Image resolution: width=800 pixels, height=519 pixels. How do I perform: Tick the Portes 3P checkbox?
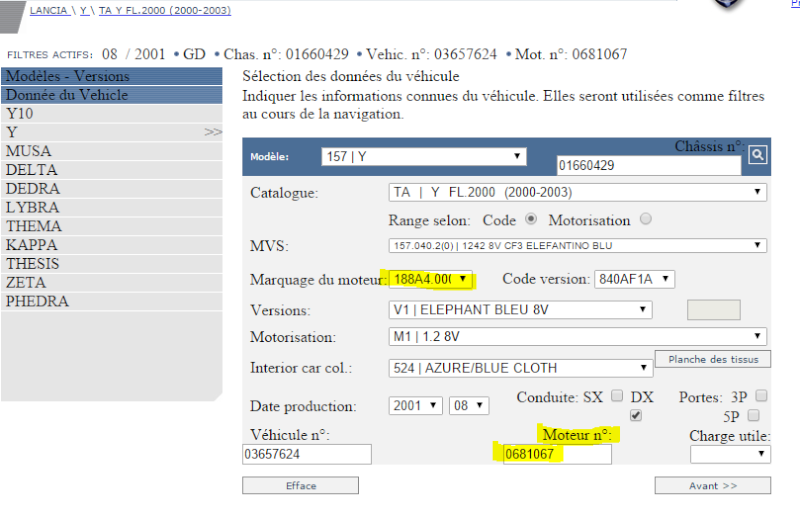[x=761, y=396]
